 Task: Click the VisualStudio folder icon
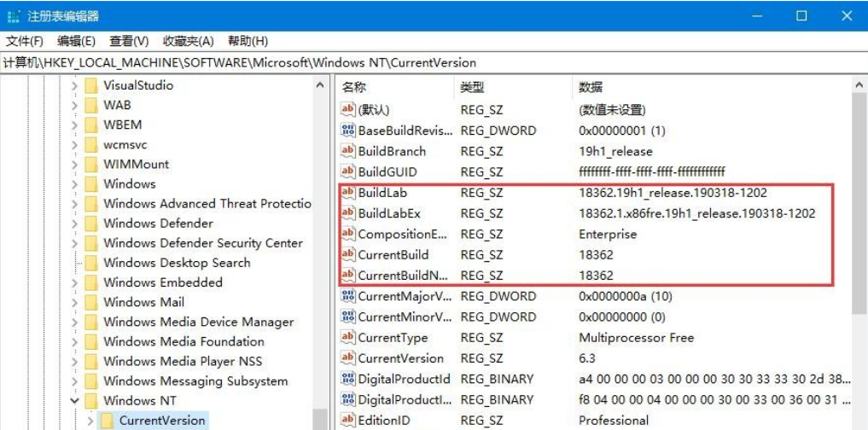pos(91,85)
